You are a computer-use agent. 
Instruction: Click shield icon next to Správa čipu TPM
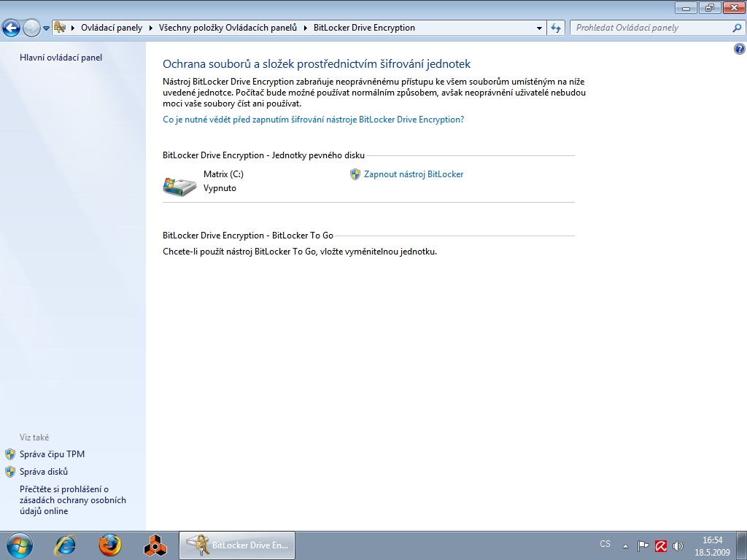point(10,454)
